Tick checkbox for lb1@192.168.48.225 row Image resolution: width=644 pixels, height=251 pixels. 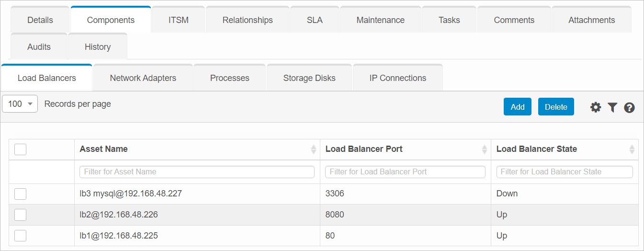pyautogui.click(x=20, y=236)
